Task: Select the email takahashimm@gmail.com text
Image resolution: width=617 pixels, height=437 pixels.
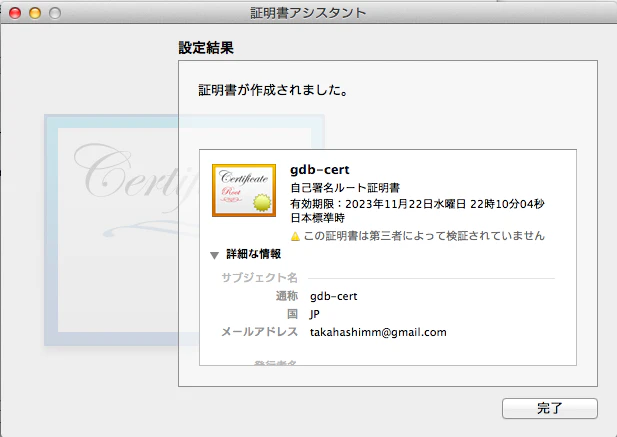Action: point(378,332)
